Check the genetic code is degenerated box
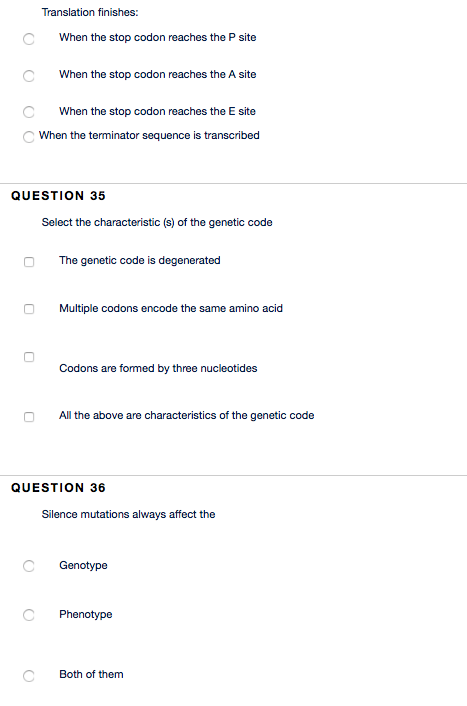467x706 pixels. [29, 262]
